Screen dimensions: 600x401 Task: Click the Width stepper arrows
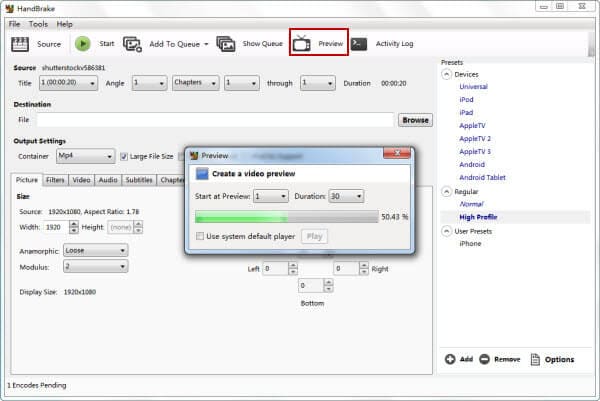tap(74, 227)
